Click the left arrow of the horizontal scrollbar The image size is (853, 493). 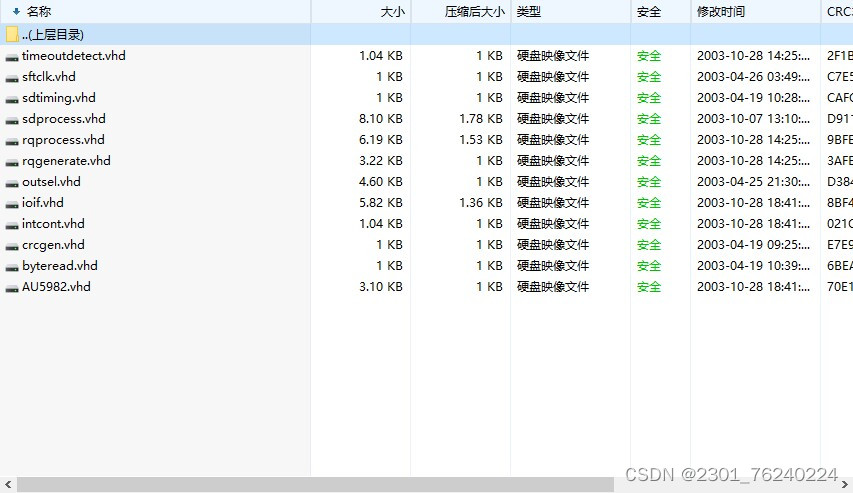(8, 484)
